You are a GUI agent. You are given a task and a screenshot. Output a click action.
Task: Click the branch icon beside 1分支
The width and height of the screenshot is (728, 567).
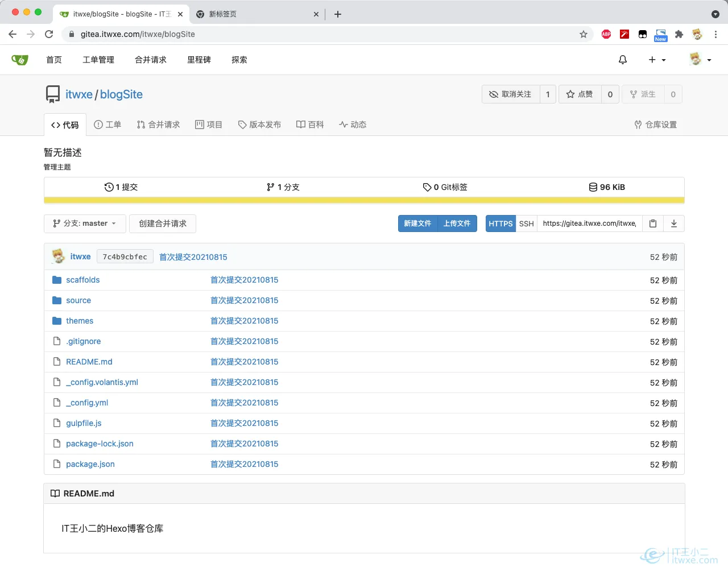pyautogui.click(x=271, y=187)
